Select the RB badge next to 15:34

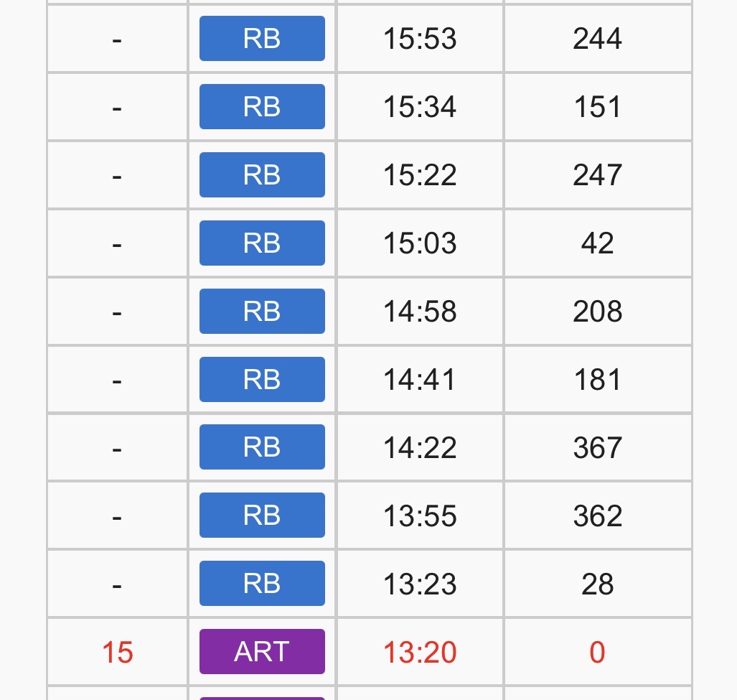tap(262, 107)
